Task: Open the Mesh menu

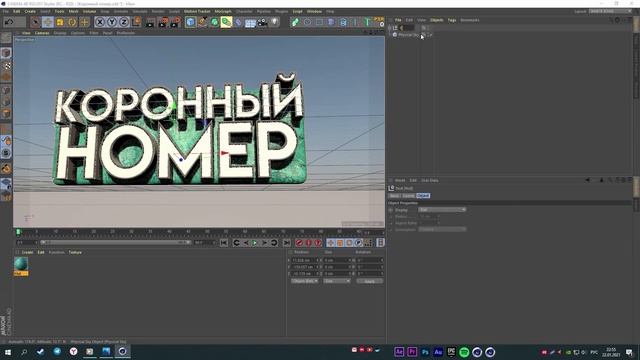Action: coord(73,11)
